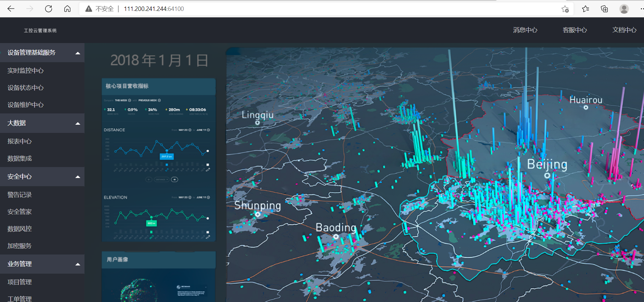The image size is (644, 302).
Task: Select 业务管理 group header
Action: pyautogui.click(x=42, y=264)
